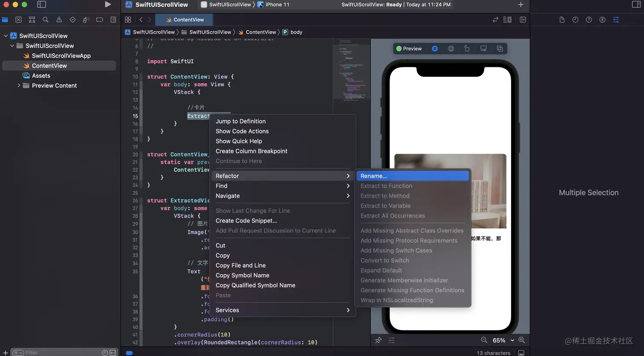Open the 65% zoom level dropdown

click(x=503, y=340)
